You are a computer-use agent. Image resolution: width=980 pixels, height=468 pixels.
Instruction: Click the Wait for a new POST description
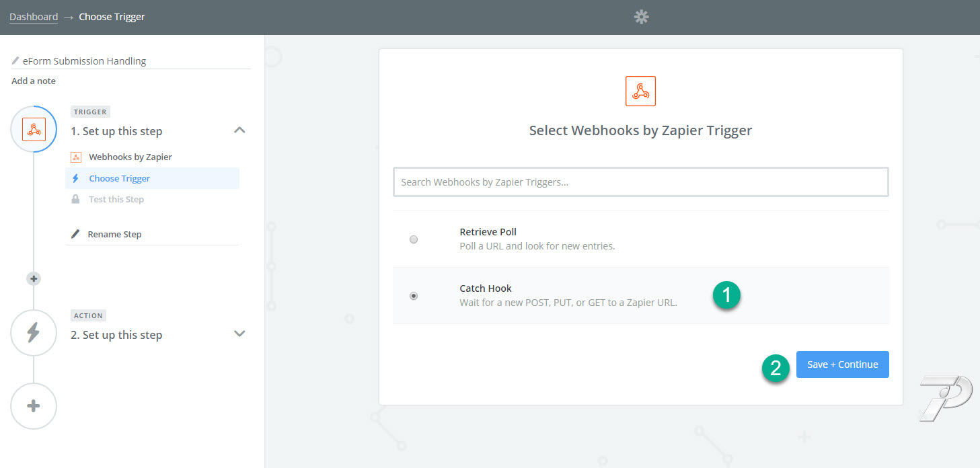tap(568, 303)
